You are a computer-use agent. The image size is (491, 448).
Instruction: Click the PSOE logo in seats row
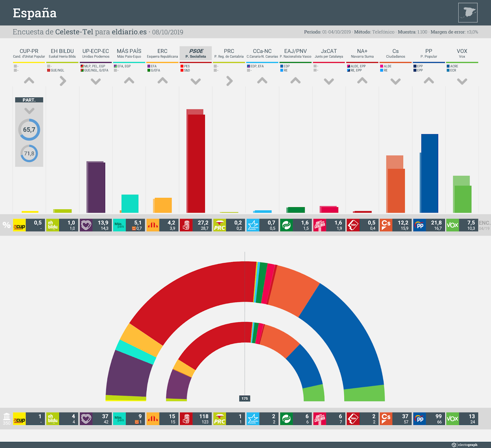pos(186,419)
